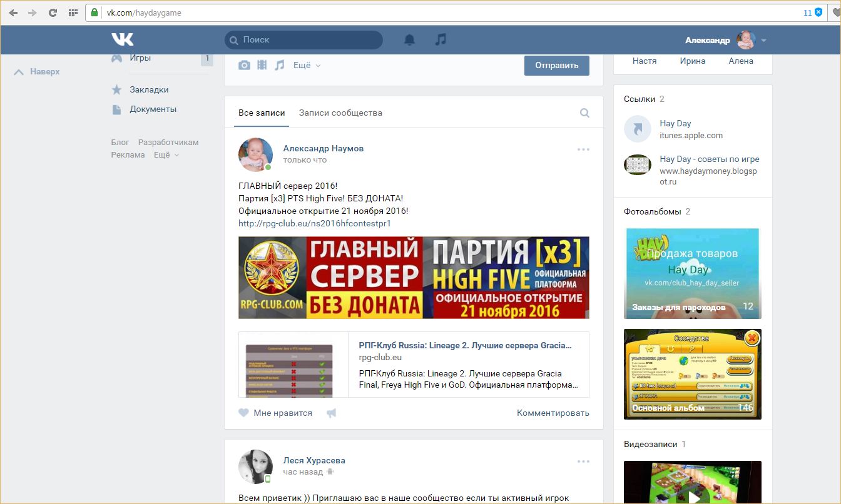
Task: Click the wall search magnifier icon
Action: point(584,113)
